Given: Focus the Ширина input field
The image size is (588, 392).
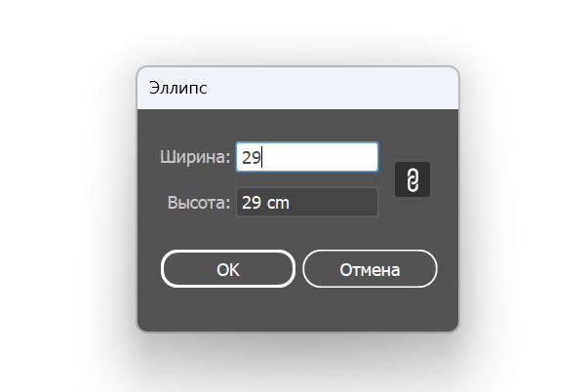Looking at the screenshot, I should tap(307, 157).
